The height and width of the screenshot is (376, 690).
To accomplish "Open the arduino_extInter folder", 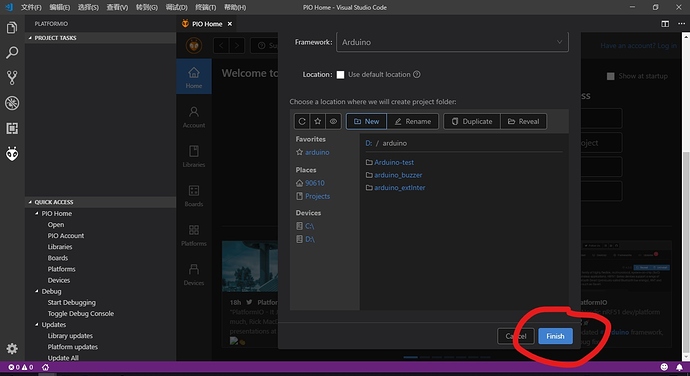I will [x=400, y=188].
